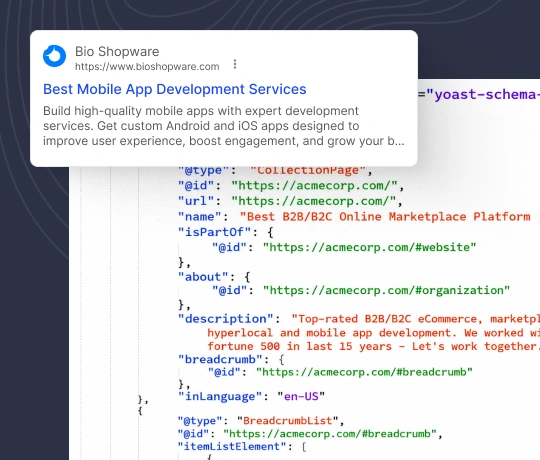
Task: Select the "description" key in JSON
Action: pos(226,319)
